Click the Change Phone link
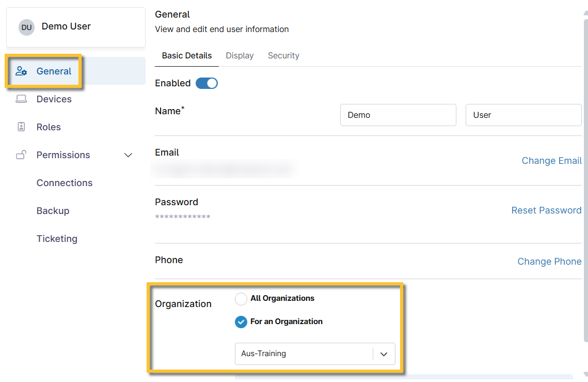Image resolution: width=588 pixels, height=382 pixels. [x=549, y=262]
